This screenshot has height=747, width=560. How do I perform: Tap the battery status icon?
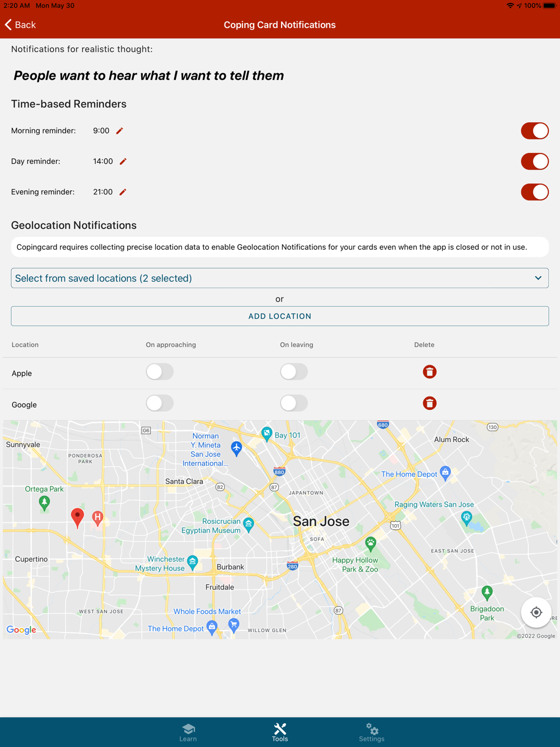(x=549, y=6)
